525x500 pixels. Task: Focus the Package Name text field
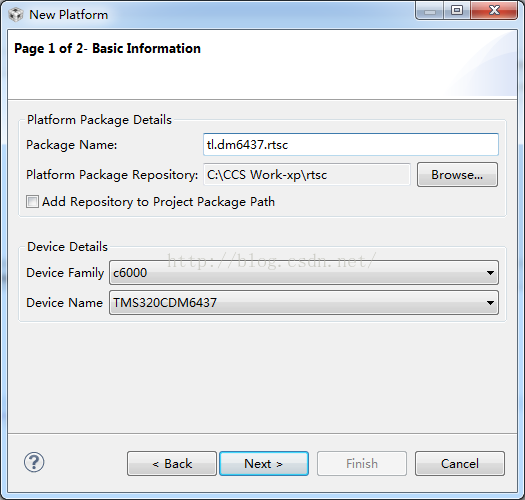coord(351,145)
